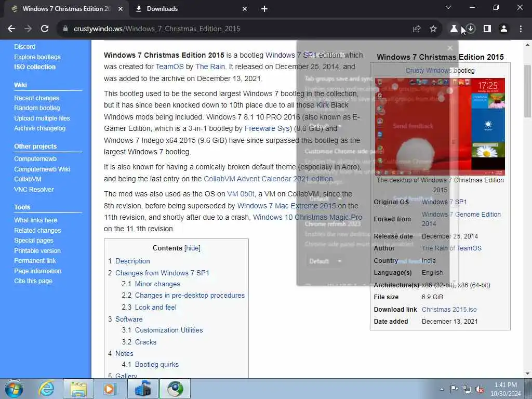Share this page using the share icon
This screenshot has height=399, width=532.
point(417,29)
